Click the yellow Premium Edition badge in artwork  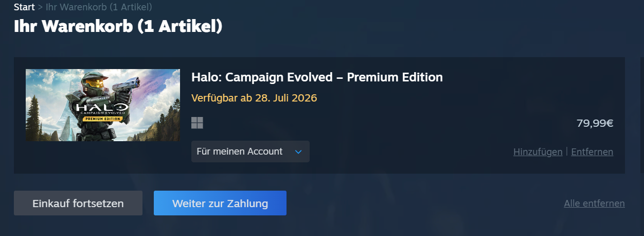point(102,119)
